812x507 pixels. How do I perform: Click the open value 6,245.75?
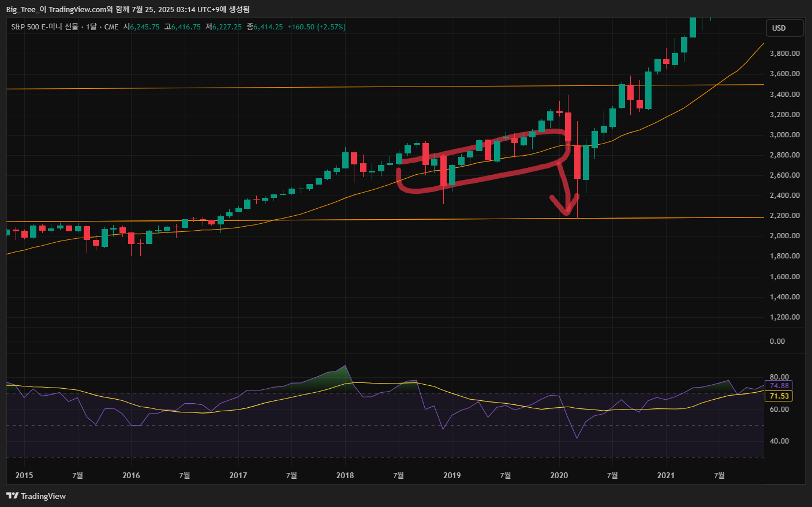[x=144, y=27]
